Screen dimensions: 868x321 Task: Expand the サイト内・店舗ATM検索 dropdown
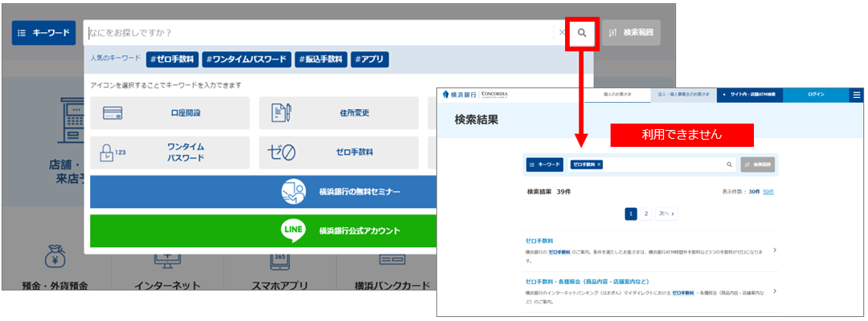(x=750, y=95)
